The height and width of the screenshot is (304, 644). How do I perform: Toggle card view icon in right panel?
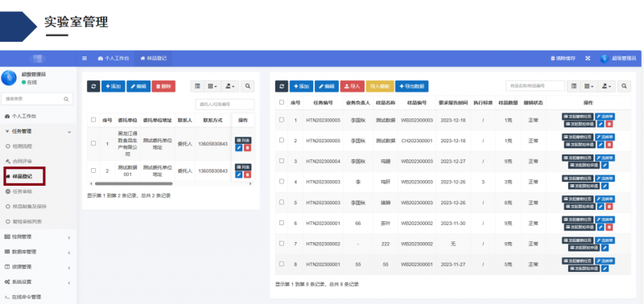coord(574,86)
